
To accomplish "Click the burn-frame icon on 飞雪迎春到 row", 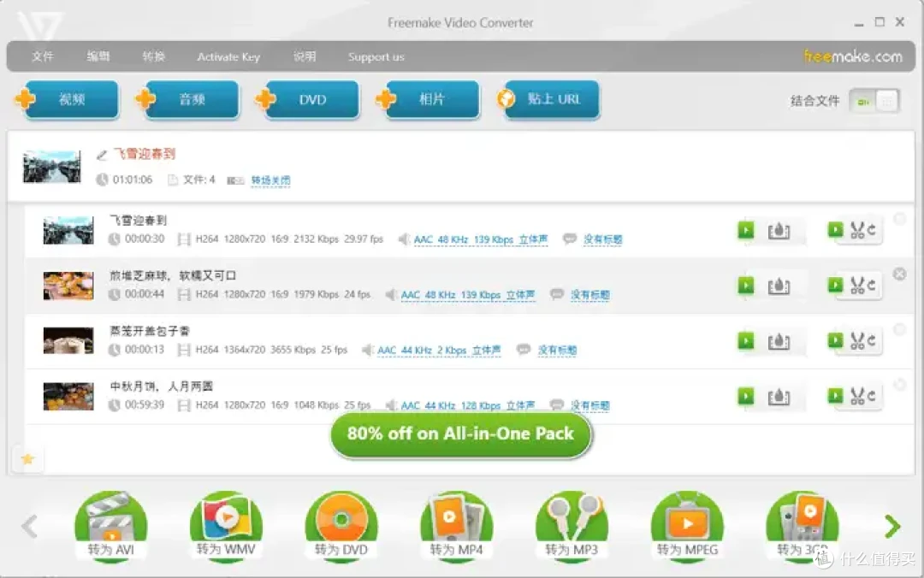I will click(x=779, y=231).
